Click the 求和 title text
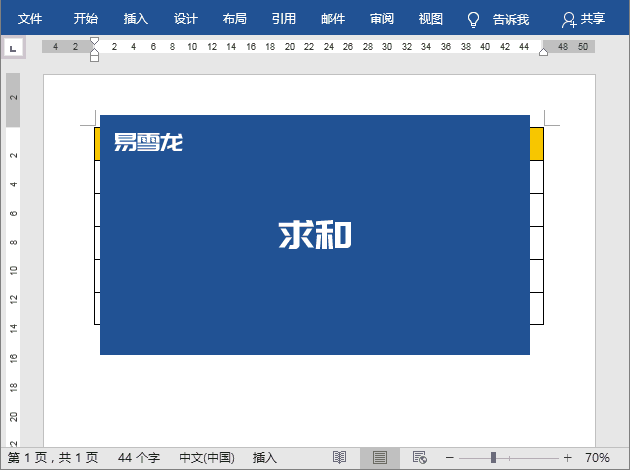Screen dimensions: 630x470 [x=315, y=235]
